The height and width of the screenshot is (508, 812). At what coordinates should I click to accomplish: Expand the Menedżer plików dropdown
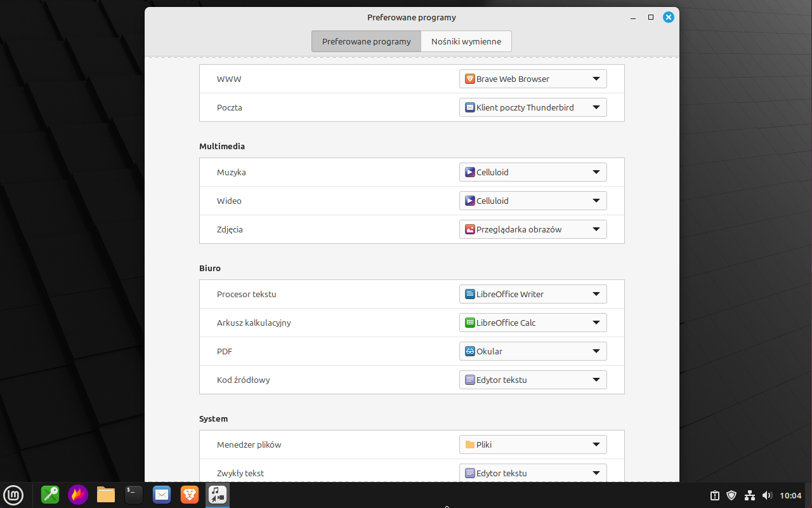point(533,444)
